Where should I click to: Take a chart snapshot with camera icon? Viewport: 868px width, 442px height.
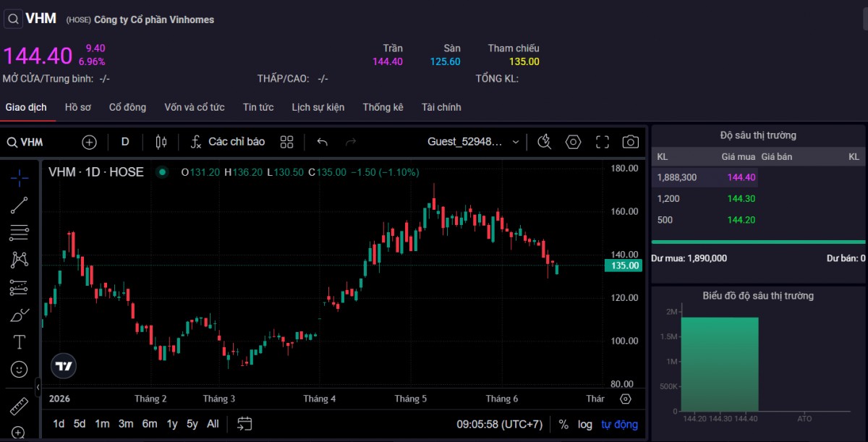click(631, 143)
